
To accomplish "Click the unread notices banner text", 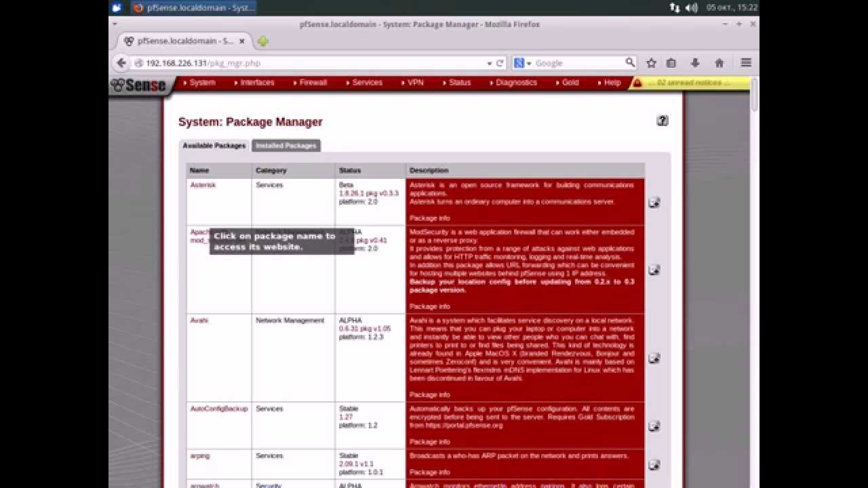I will 689,83.
